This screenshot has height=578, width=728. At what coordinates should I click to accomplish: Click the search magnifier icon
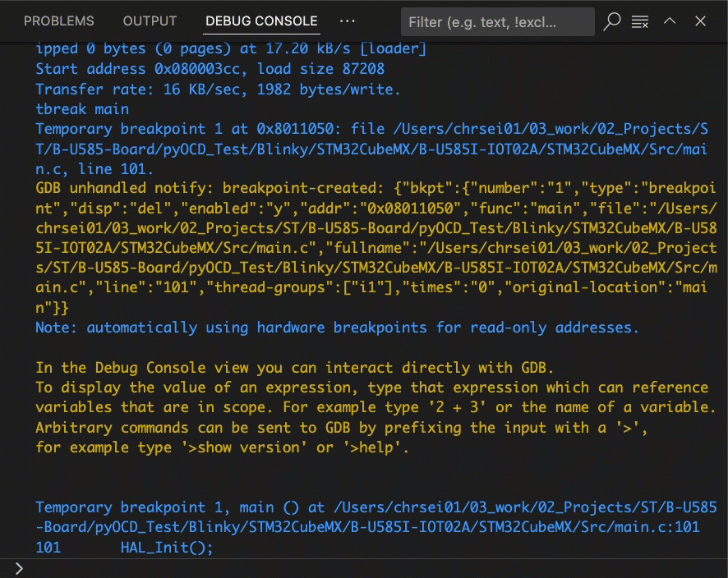(611, 21)
